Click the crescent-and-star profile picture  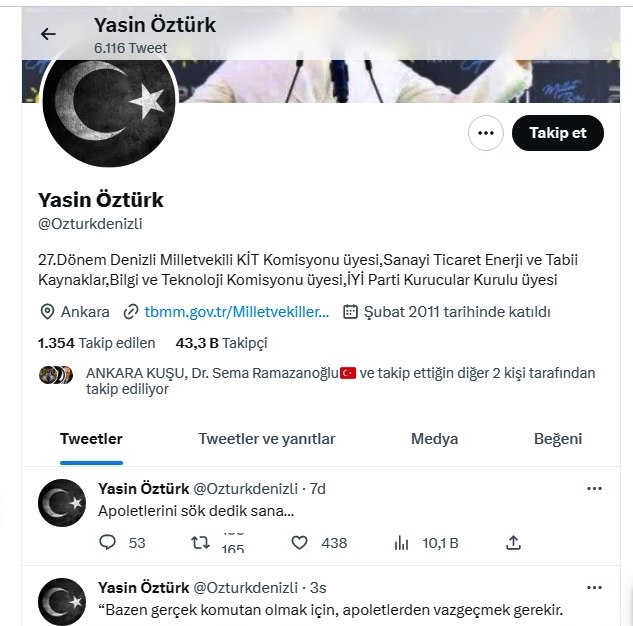tap(110, 102)
